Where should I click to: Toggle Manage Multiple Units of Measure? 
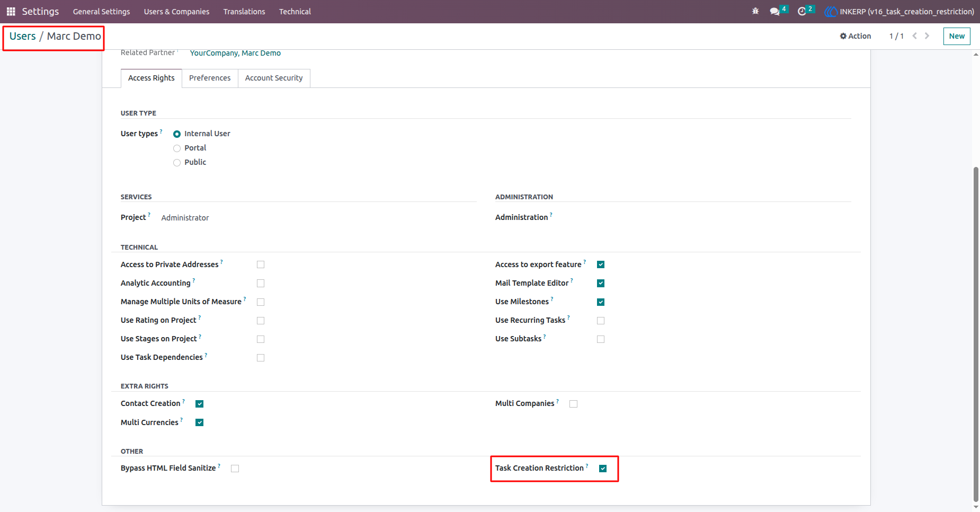pos(261,302)
